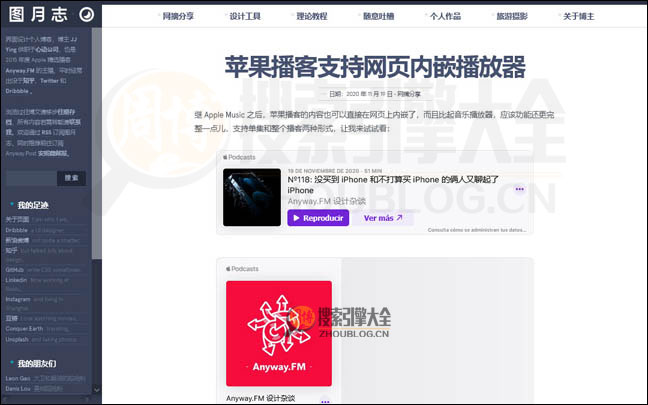Open the Anyway.FM link in sidebar intro
This screenshot has height=405, width=648.
[x=20, y=71]
